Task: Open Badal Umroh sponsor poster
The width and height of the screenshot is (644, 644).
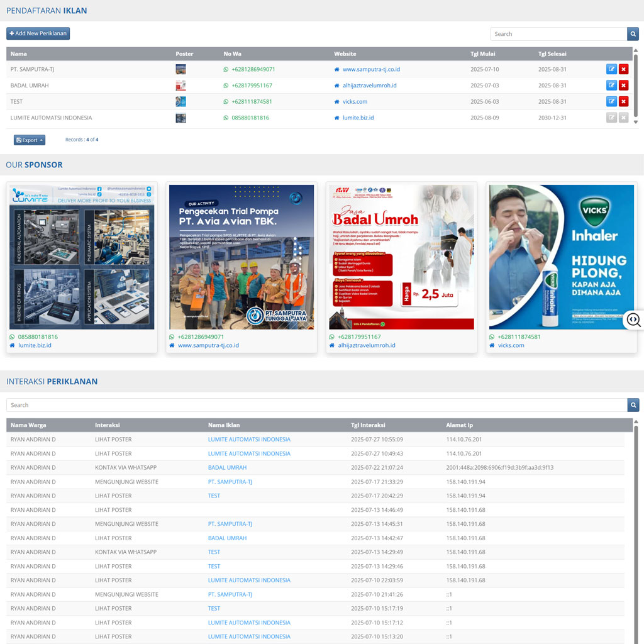Action: 401,257
